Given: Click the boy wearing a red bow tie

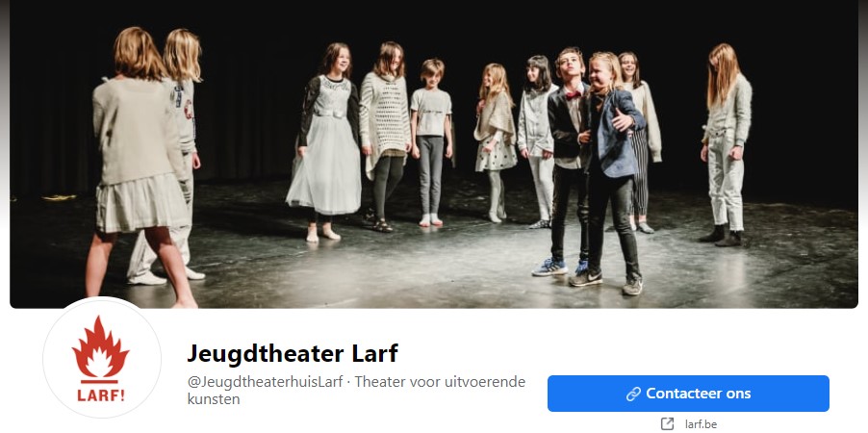Looking at the screenshot, I should pyautogui.click(x=566, y=161).
